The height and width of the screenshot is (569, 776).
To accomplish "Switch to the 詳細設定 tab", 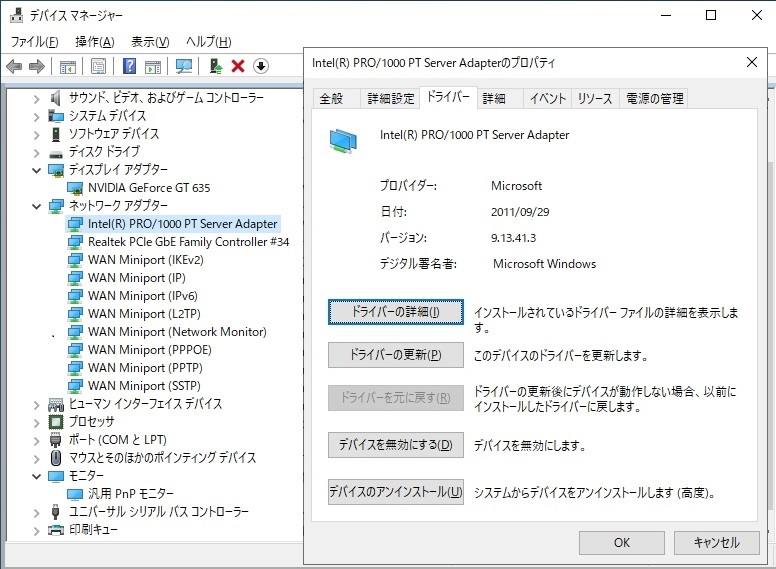I will pos(390,98).
